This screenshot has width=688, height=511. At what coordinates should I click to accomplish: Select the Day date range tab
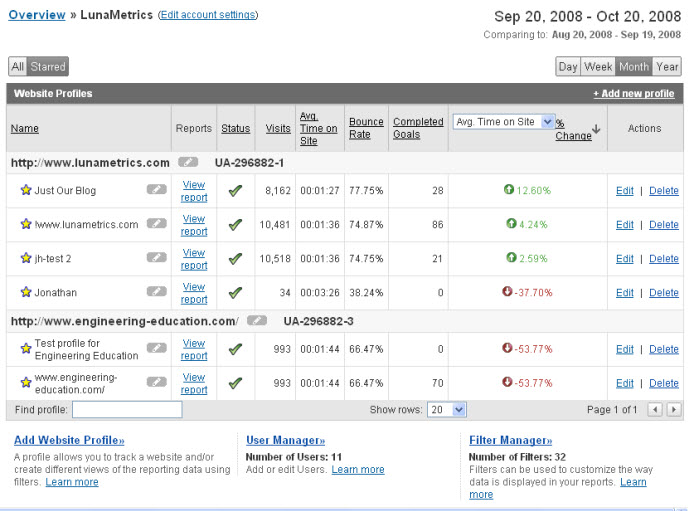[568, 67]
